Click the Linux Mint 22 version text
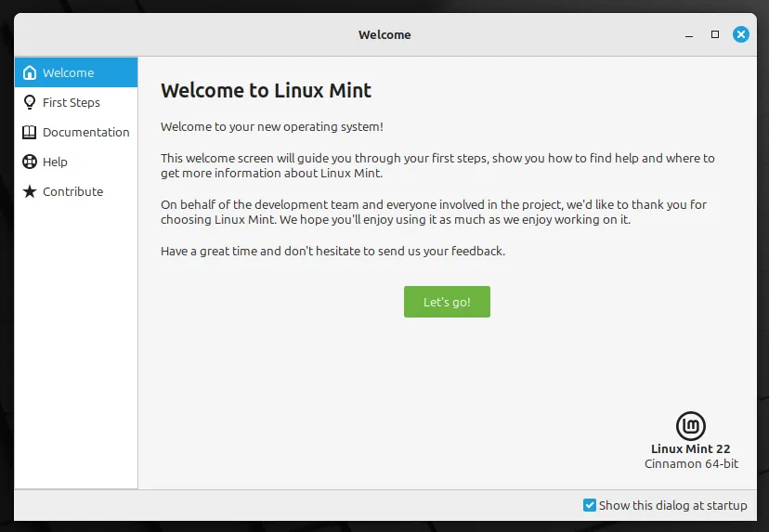 pos(691,448)
